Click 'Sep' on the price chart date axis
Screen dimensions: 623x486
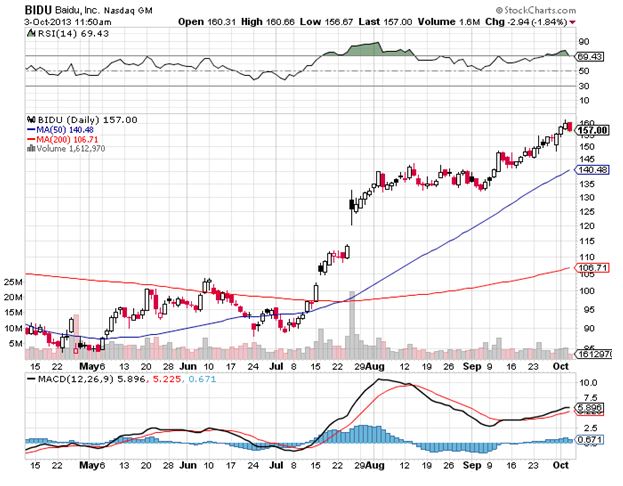coord(472,366)
